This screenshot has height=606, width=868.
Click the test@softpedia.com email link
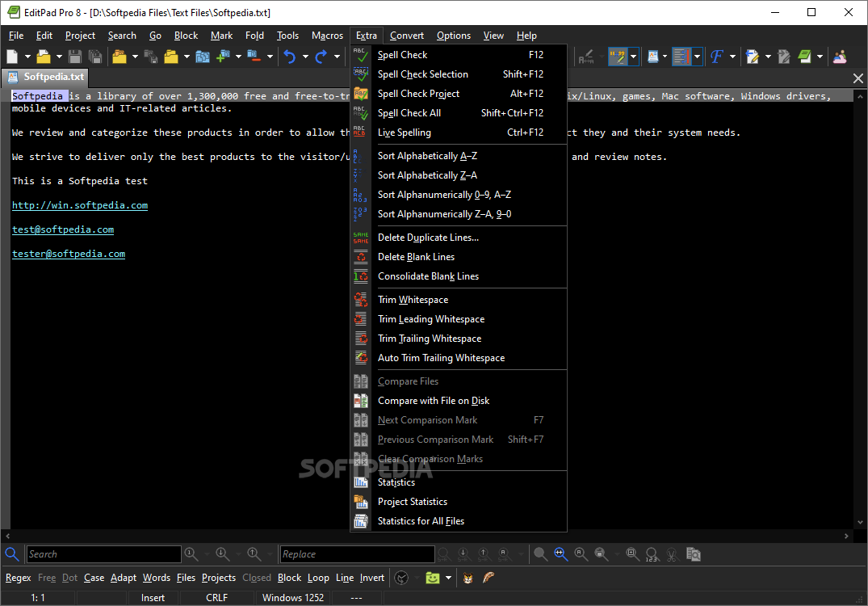[63, 230]
